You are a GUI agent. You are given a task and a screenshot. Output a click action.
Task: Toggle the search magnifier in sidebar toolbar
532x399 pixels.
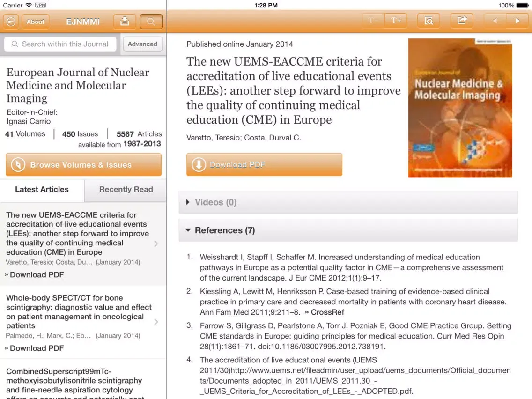pos(151,22)
